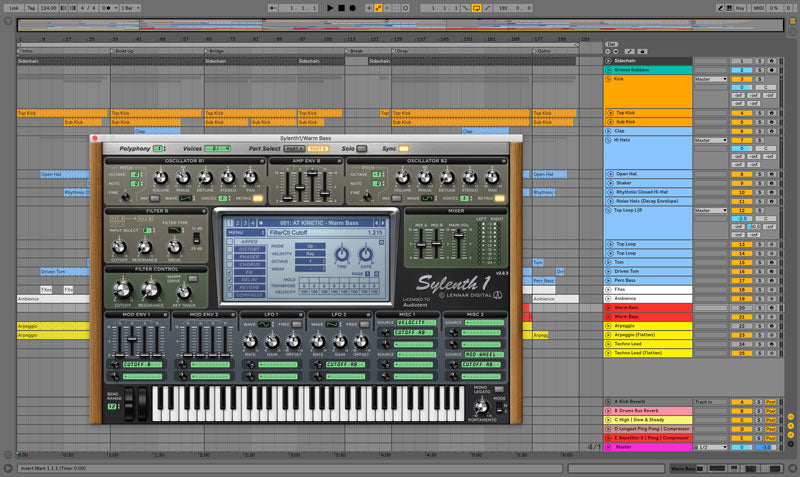800x477 pixels.
Task: Toggle the Sync switch in Sylenth1
Action: (404, 148)
